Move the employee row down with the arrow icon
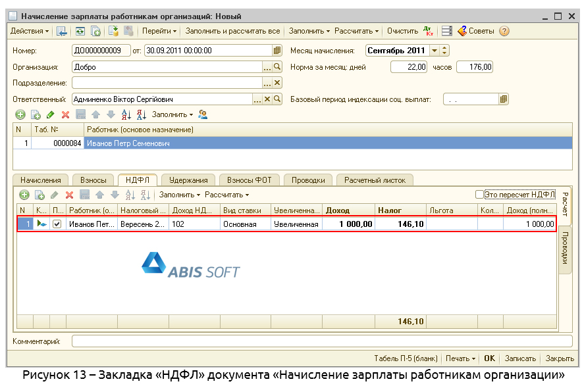 (x=111, y=114)
